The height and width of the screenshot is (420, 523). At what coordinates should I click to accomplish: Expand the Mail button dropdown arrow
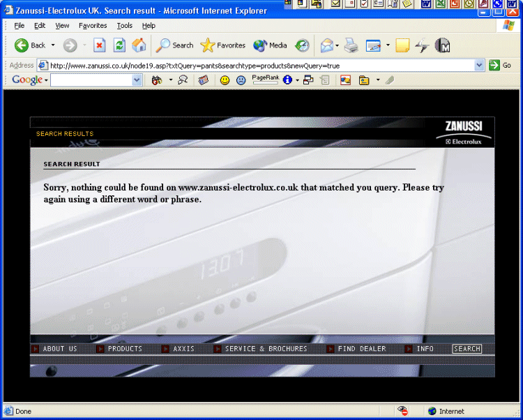click(x=337, y=45)
